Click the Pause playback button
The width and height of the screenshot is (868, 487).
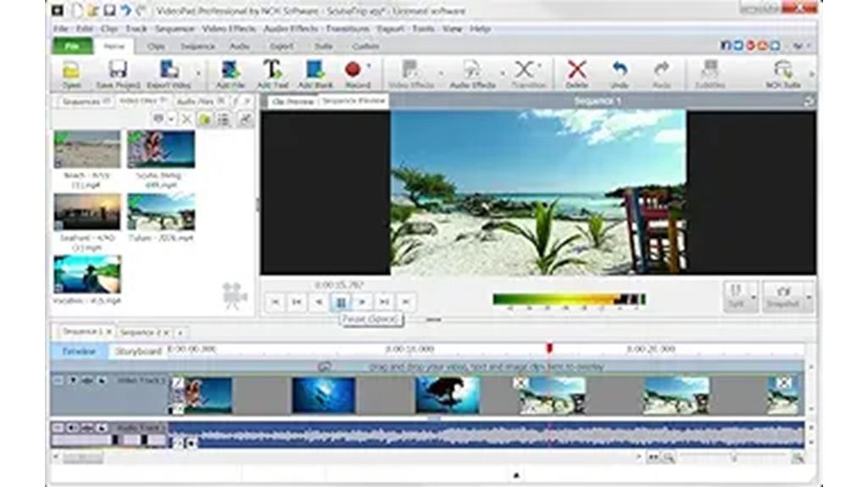341,302
